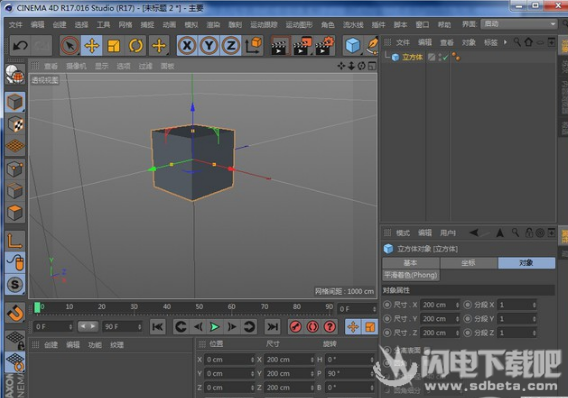The height and width of the screenshot is (398, 568).
Task: Click Go to Start playback button
Action: point(158,327)
